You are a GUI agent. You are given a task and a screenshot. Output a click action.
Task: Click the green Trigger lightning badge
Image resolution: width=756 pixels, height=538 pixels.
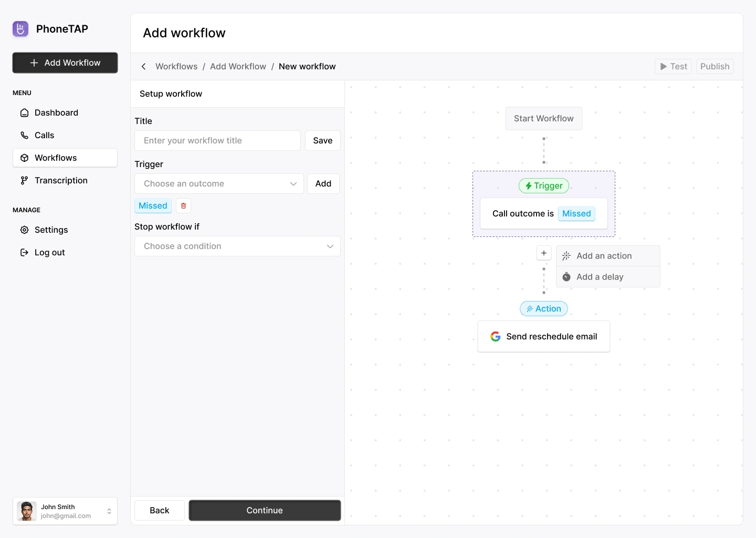pos(544,186)
